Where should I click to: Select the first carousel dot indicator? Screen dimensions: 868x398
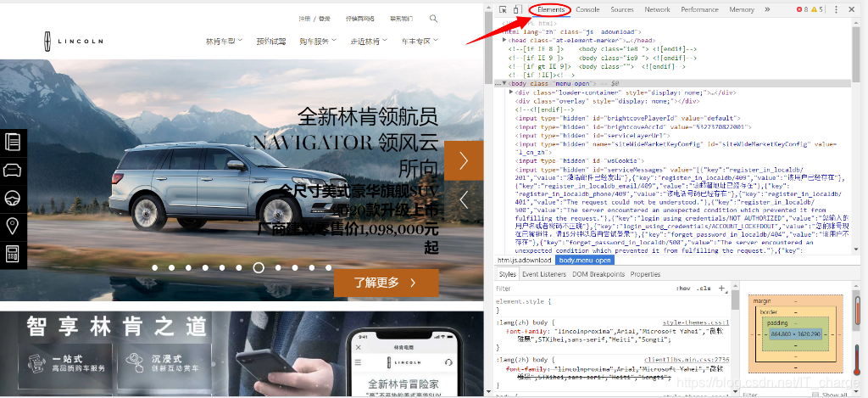point(155,267)
